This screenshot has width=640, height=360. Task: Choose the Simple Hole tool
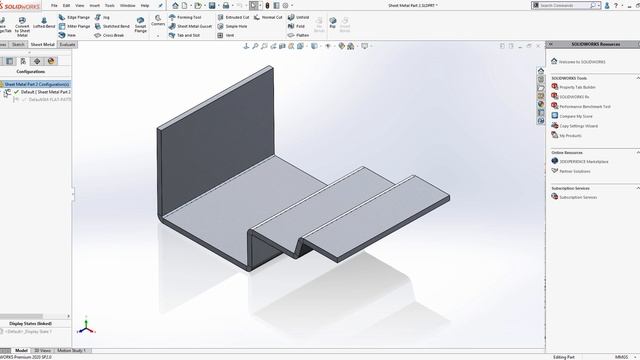pyautogui.click(x=232, y=26)
